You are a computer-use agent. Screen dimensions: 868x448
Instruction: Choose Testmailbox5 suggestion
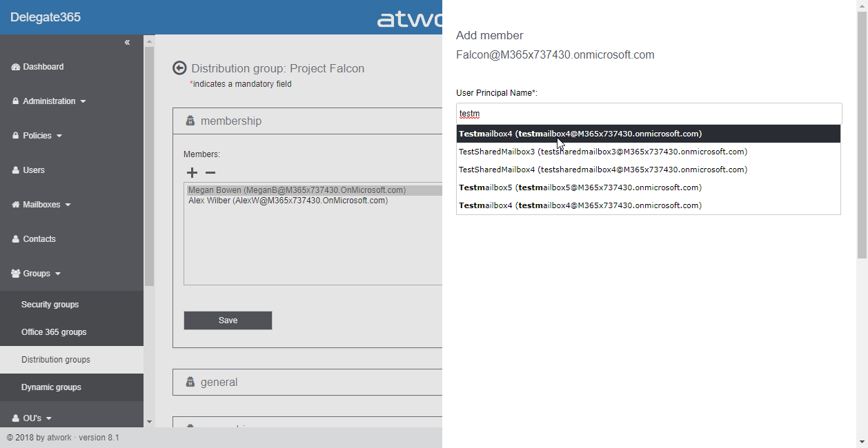(x=580, y=187)
